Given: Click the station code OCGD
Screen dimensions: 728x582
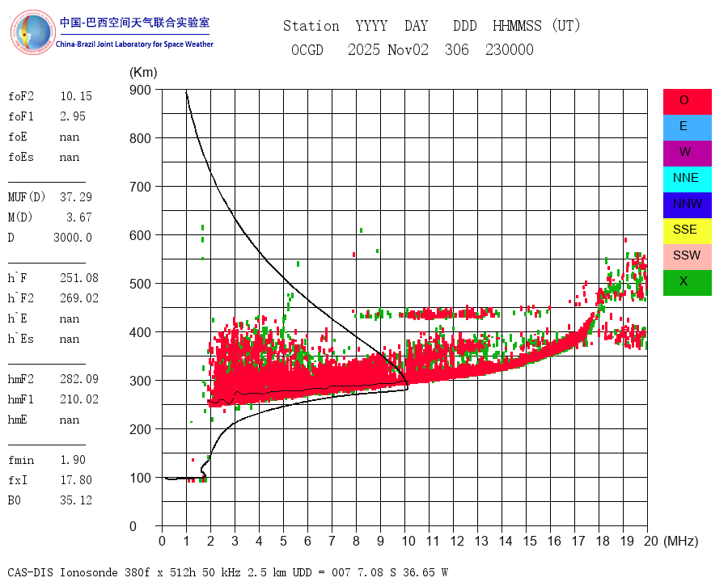Looking at the screenshot, I should [307, 49].
